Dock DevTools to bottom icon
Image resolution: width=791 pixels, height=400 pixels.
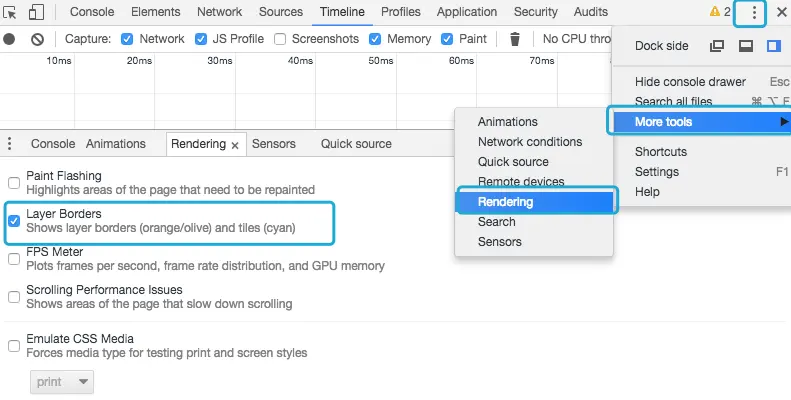pyautogui.click(x=746, y=46)
